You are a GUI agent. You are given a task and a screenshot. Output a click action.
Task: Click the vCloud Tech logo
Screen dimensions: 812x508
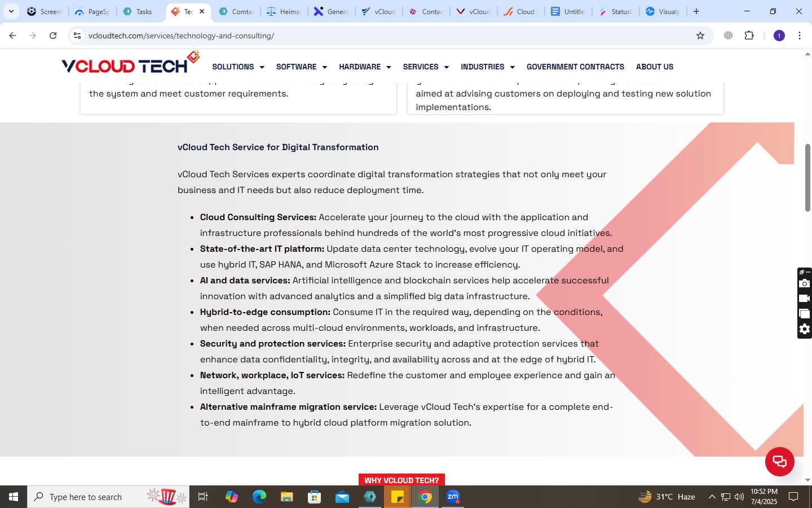pyautogui.click(x=130, y=63)
